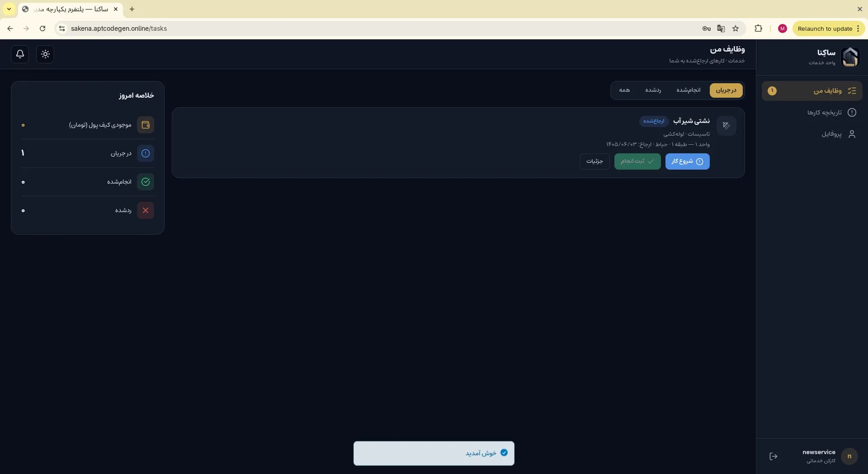Reload the page in browser
This screenshot has width=868, height=474.
pyautogui.click(x=42, y=28)
